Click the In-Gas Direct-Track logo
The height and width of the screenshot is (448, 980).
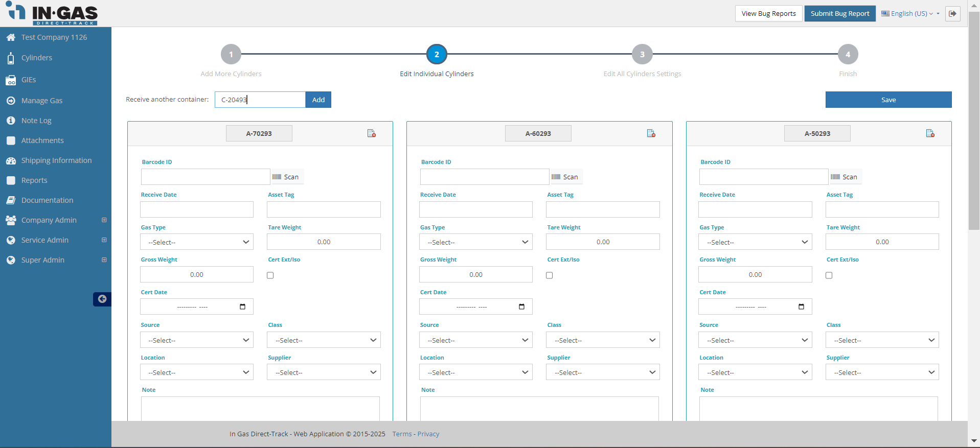(x=52, y=14)
